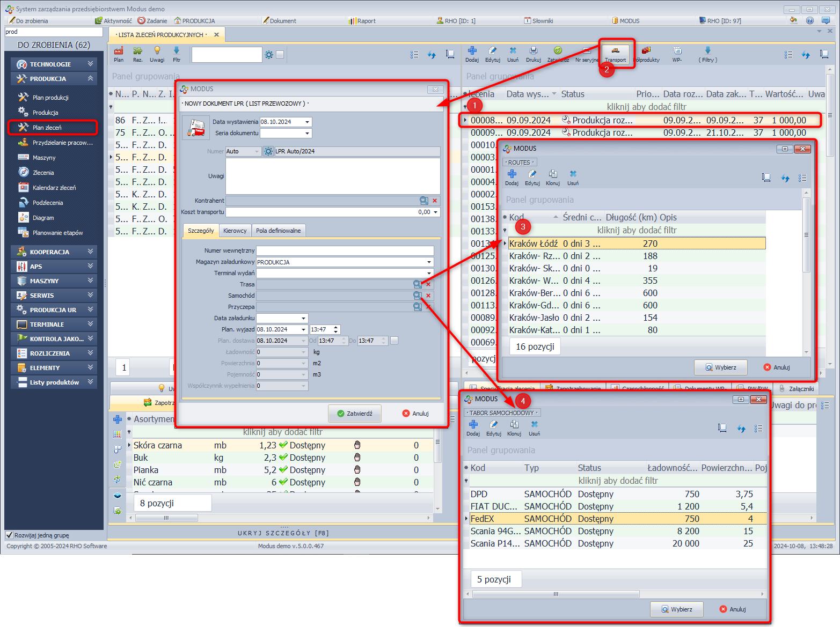Click Wybierz button in ROUTES window
This screenshot has width=840, height=627.
pyautogui.click(x=720, y=367)
